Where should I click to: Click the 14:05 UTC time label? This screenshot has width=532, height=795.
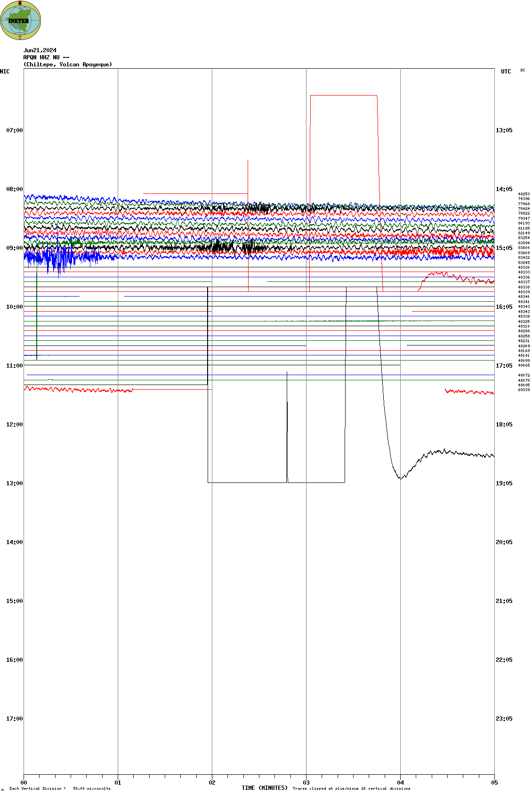tap(504, 189)
